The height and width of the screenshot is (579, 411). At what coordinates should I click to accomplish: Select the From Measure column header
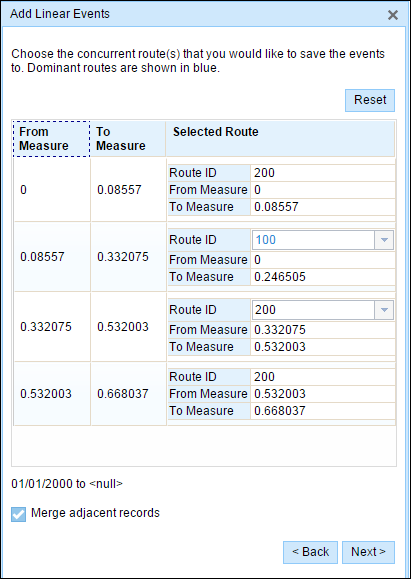click(x=52, y=139)
